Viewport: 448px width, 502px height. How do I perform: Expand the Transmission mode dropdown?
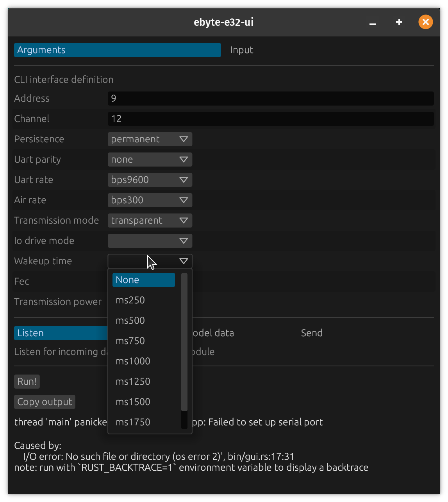150,221
